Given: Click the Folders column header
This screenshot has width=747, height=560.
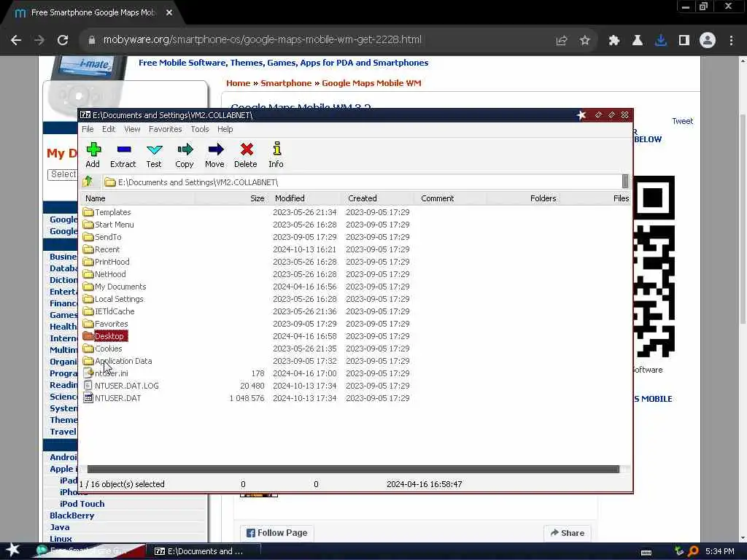Looking at the screenshot, I should tap(522, 198).
